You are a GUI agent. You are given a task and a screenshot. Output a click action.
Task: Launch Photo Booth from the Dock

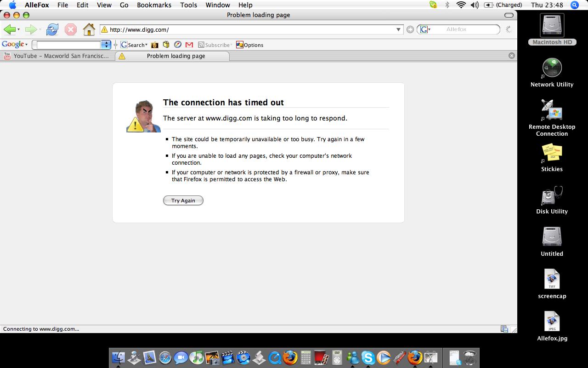(322, 357)
